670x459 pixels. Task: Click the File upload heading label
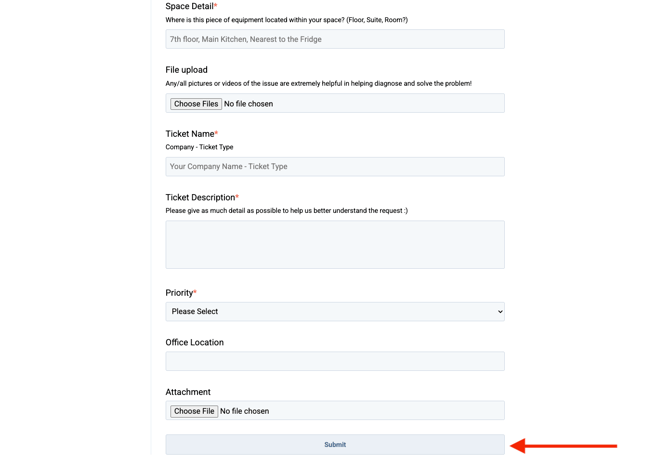[186, 70]
